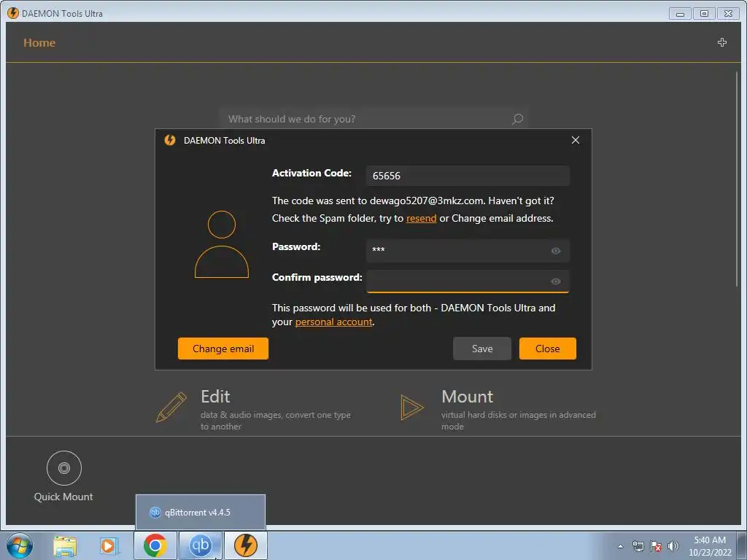Click the DAEMON Tools taskbar icon

[x=245, y=545]
